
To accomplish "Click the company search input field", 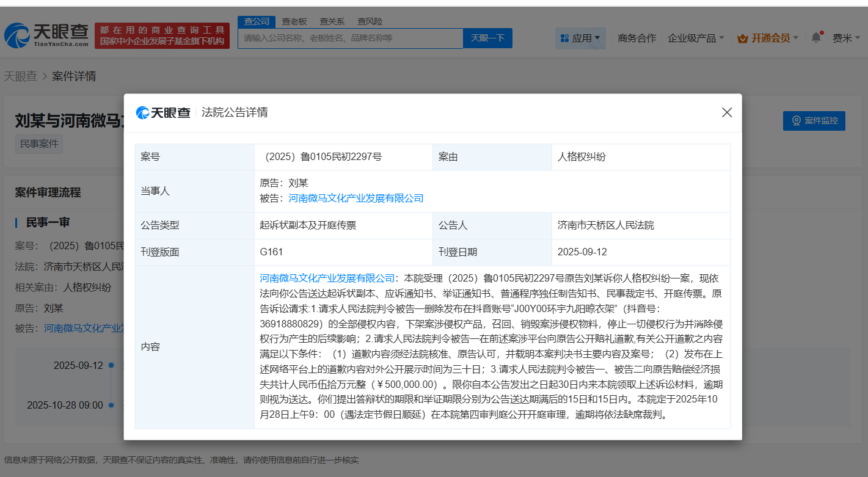I will 351,38.
